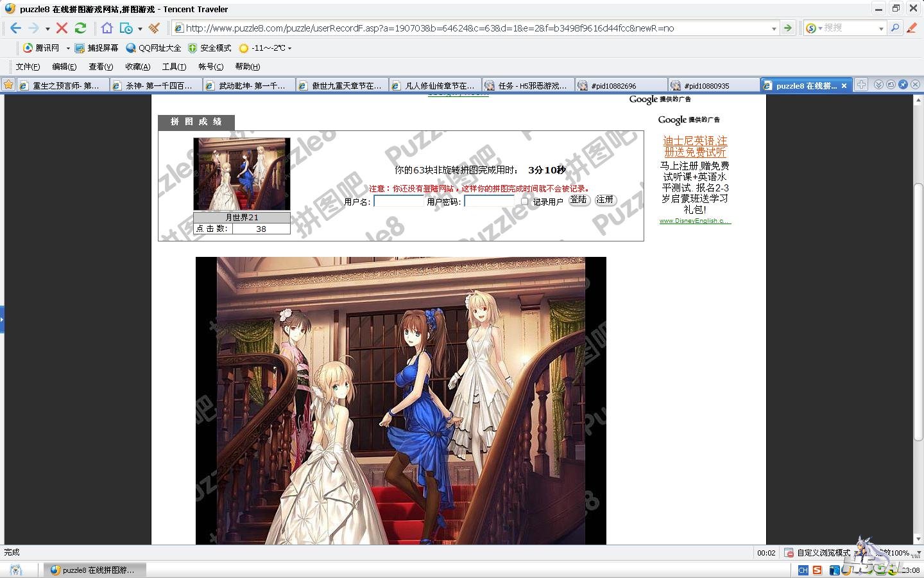This screenshot has width=924, height=578.
Task: Go to the Home page icon
Action: [x=107, y=28]
